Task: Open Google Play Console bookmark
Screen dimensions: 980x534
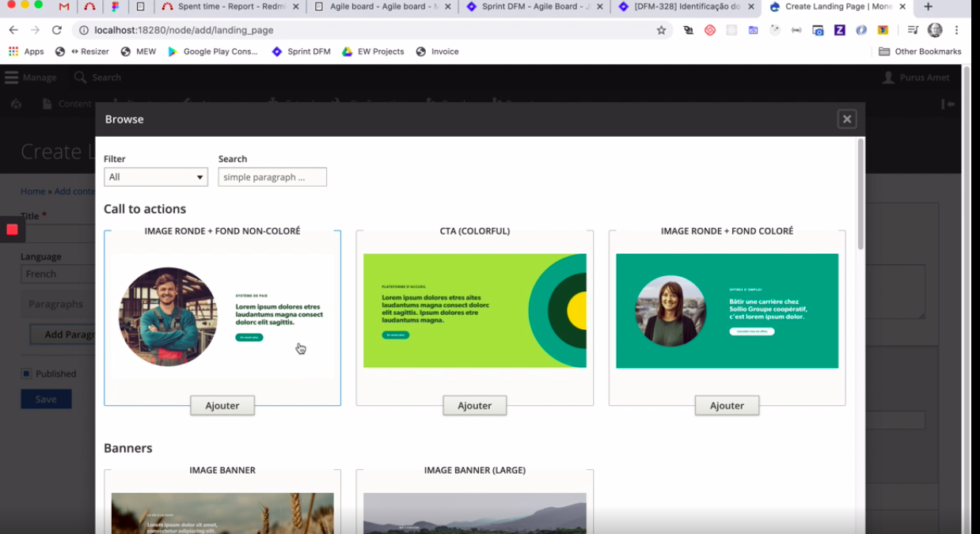Action: 213,51
